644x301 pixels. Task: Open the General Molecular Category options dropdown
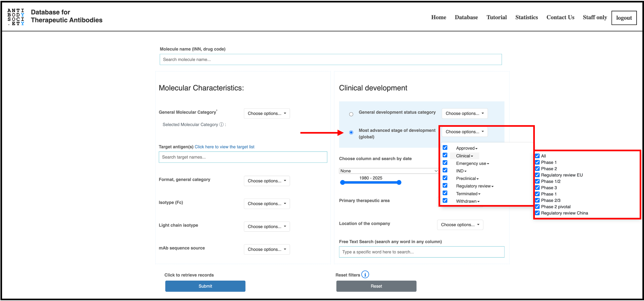tap(266, 113)
